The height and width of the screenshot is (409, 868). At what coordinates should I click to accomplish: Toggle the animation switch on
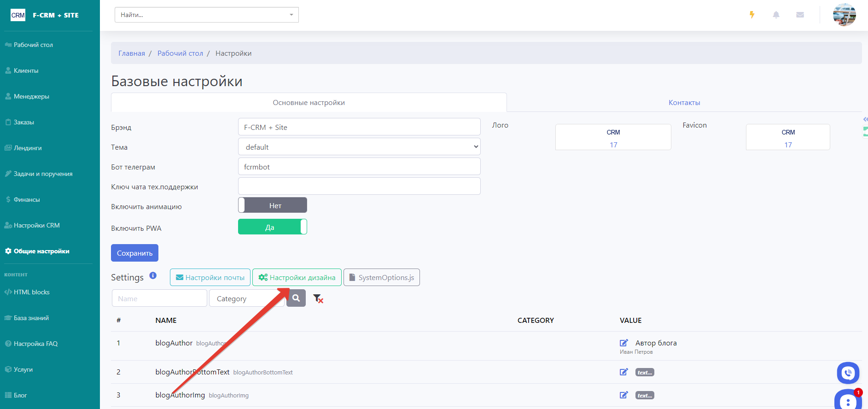point(273,205)
